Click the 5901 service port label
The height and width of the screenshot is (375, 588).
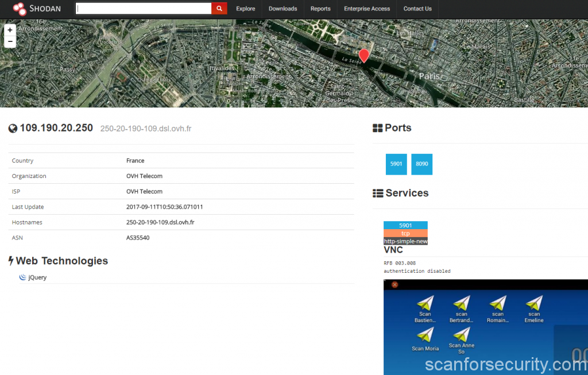click(405, 225)
